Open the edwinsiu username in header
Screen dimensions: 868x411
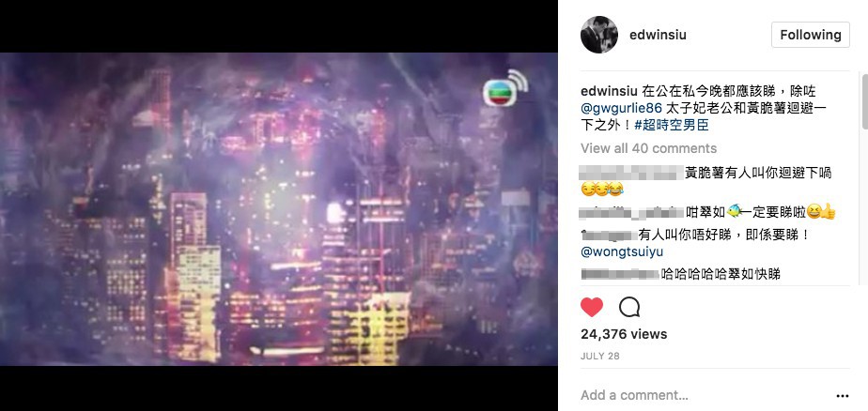(x=658, y=35)
